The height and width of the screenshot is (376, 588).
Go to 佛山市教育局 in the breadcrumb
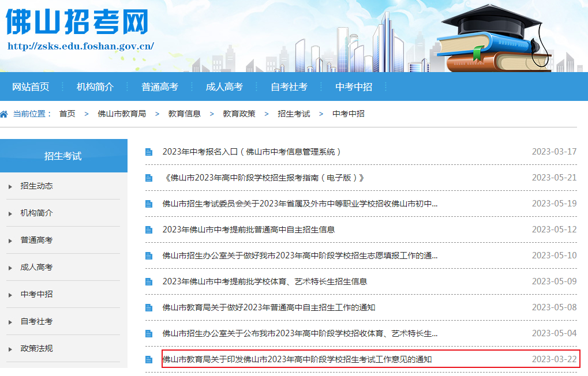point(121,114)
